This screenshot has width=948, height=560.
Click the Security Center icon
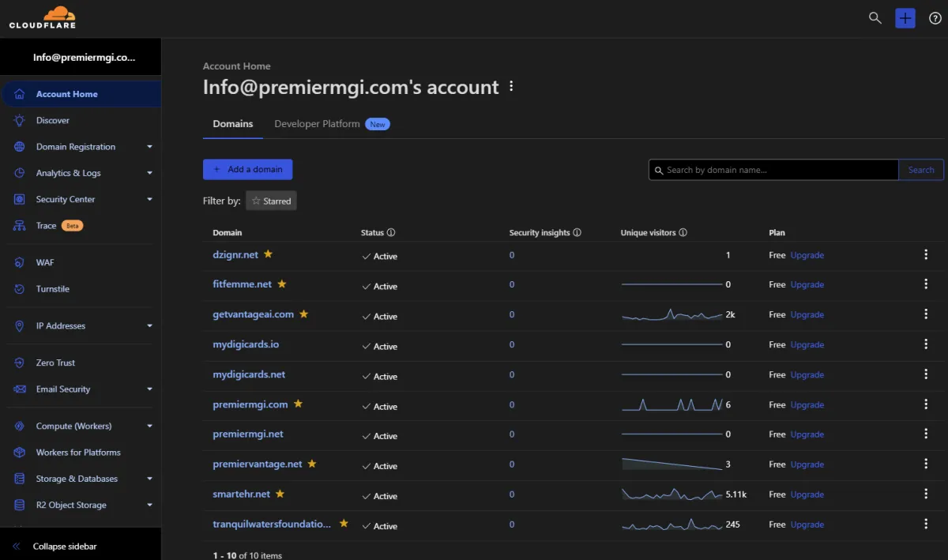pos(20,200)
